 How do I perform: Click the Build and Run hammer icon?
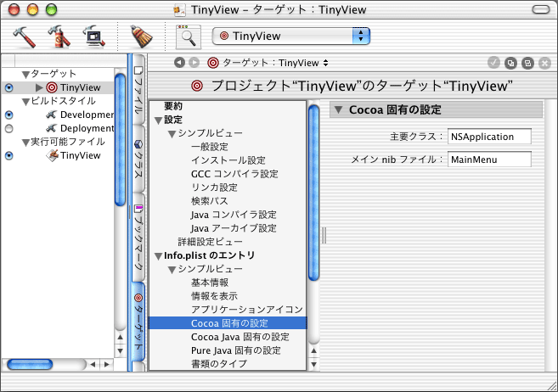[x=58, y=36]
